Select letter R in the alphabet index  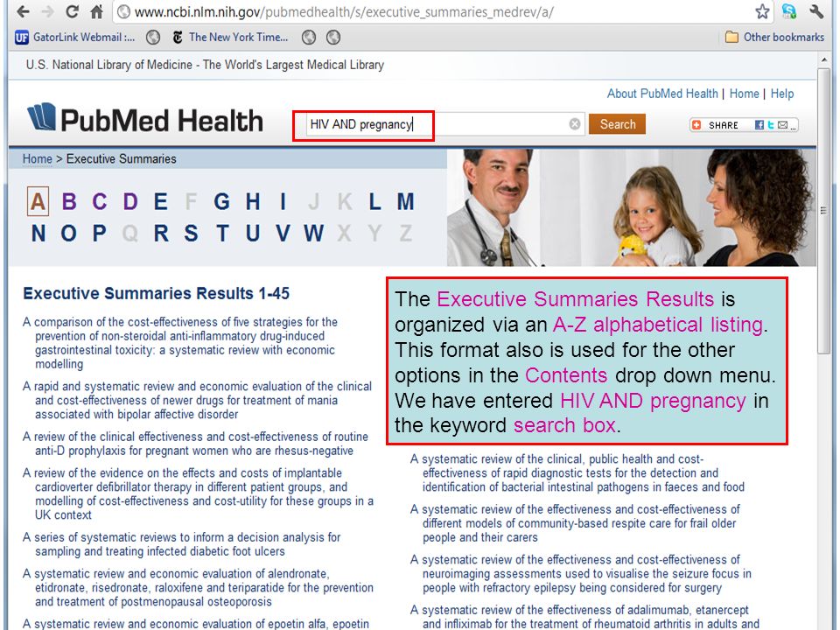point(161,233)
